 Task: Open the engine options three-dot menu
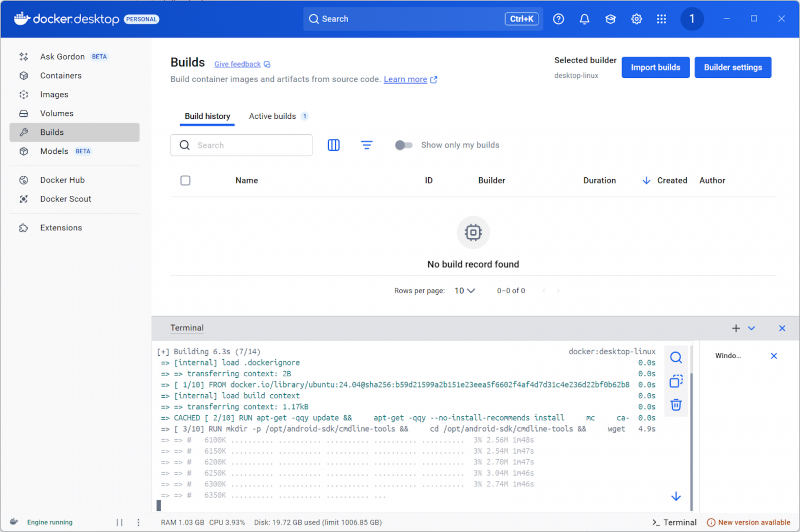tap(138, 522)
